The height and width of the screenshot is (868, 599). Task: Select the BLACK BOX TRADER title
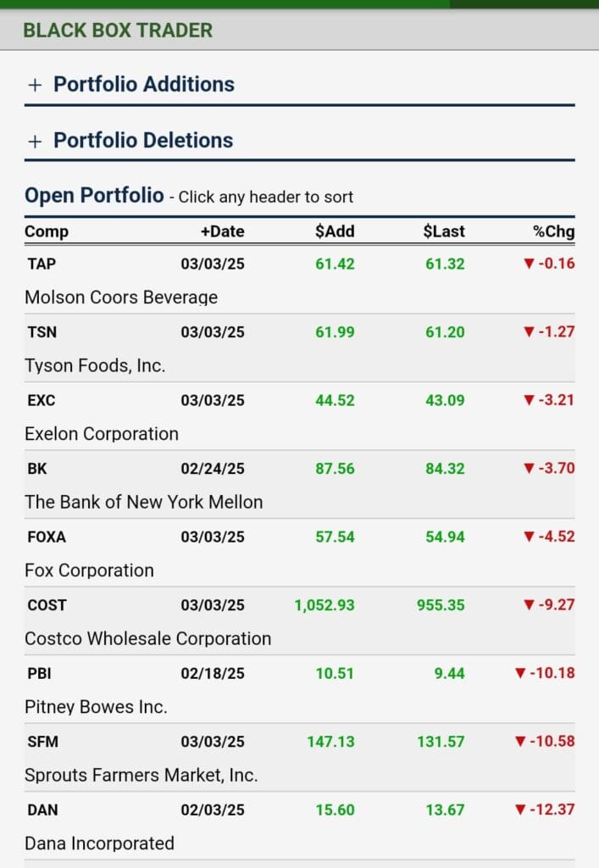[x=118, y=31]
